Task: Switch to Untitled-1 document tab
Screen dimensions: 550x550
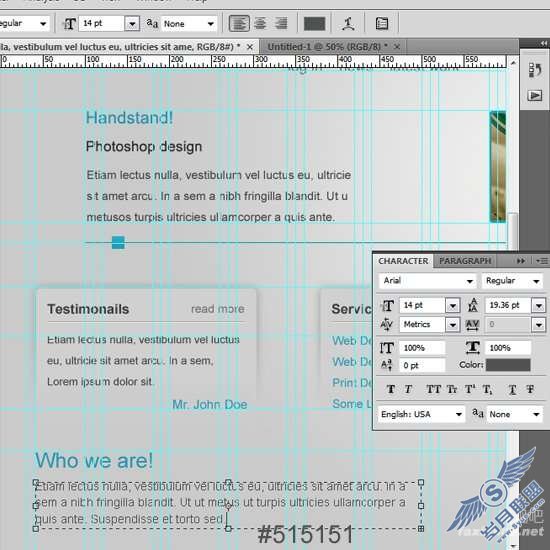Action: click(327, 47)
